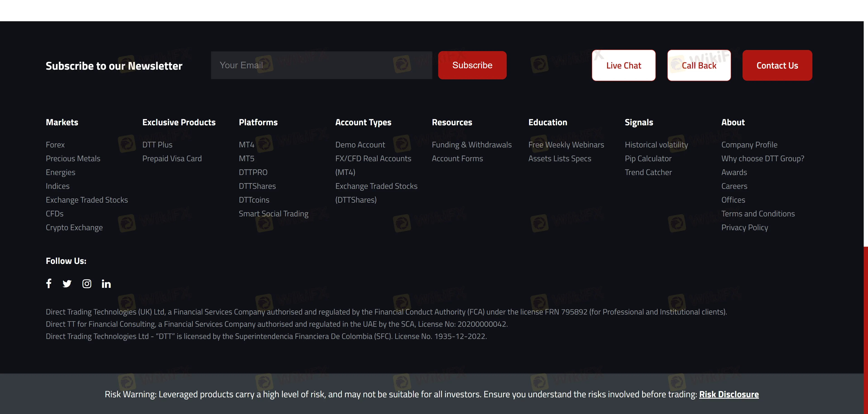
Task: Open the Privacy Policy link
Action: click(x=744, y=228)
